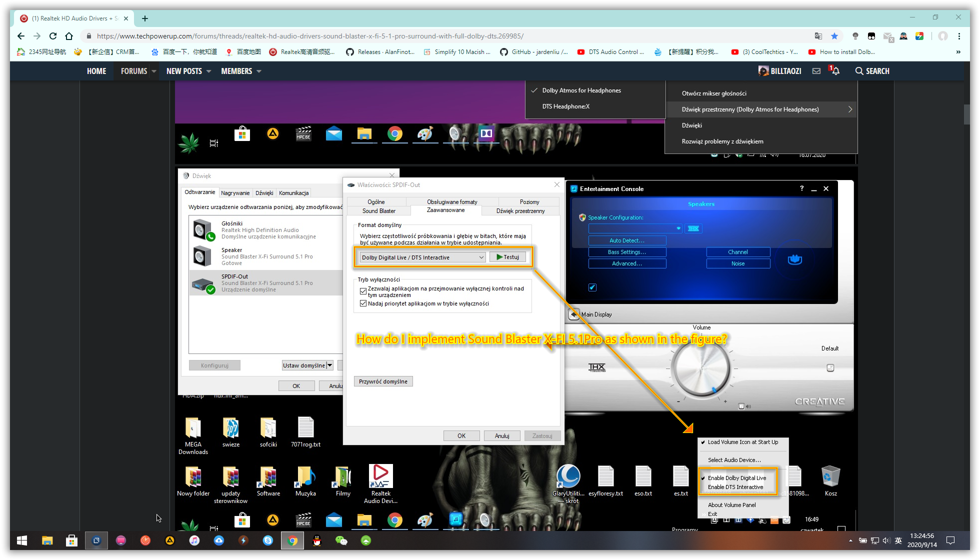
Task: Open iTunes from the taskbar
Action: [194, 540]
